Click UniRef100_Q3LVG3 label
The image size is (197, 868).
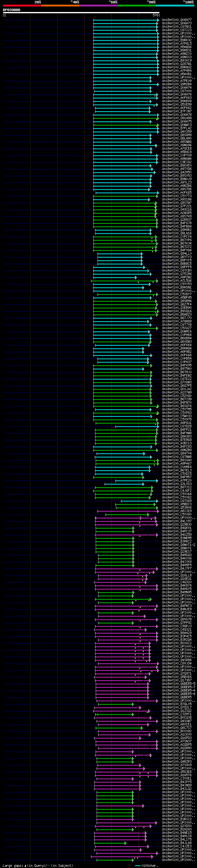pos(177,484)
